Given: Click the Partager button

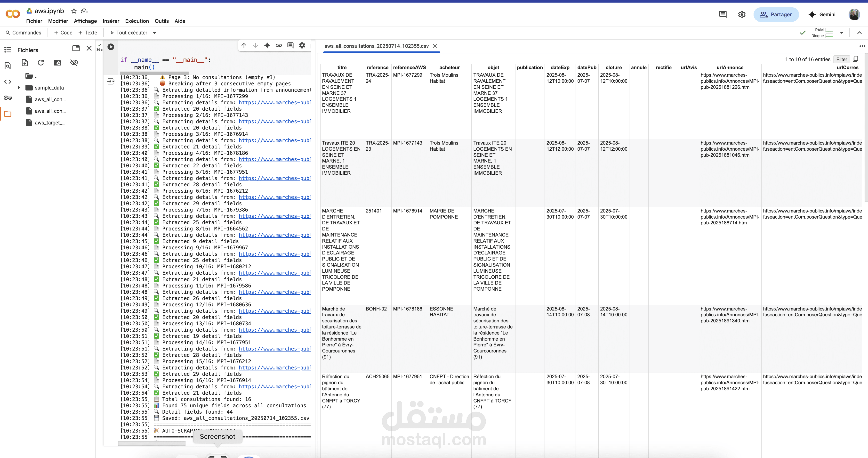Looking at the screenshot, I should (x=776, y=15).
